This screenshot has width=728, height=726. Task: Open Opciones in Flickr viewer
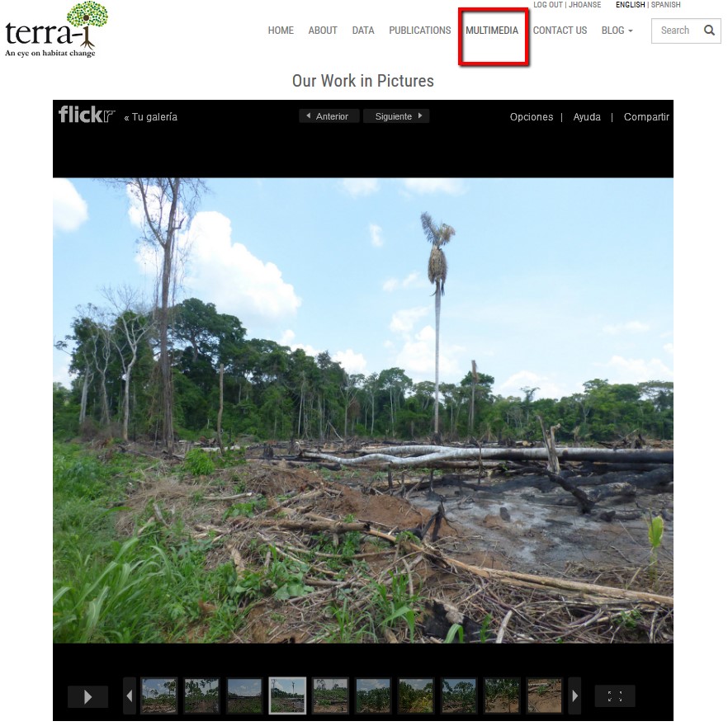tap(532, 117)
